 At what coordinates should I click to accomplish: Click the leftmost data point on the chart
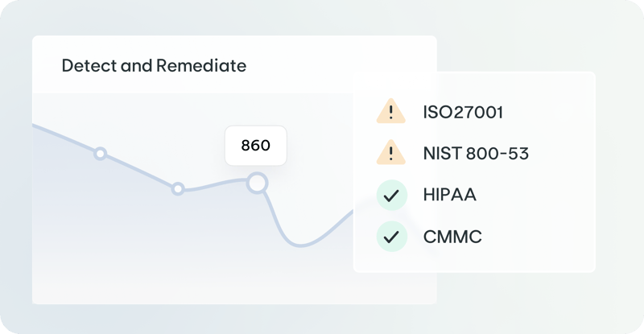100,153
